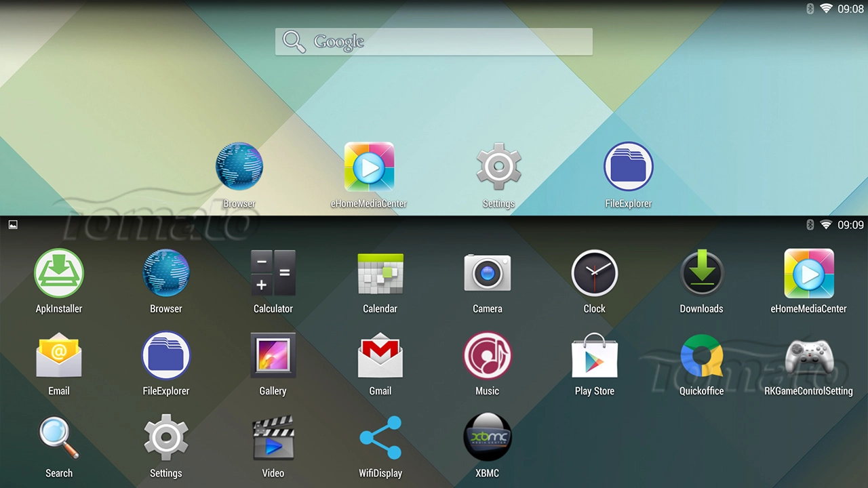Click the Google search bar

pos(434,41)
